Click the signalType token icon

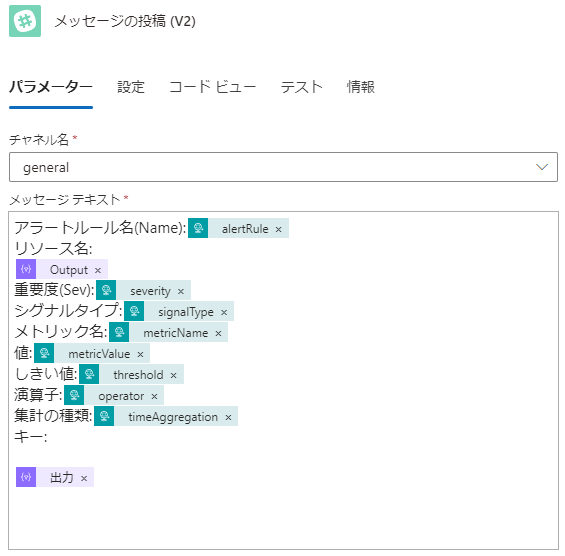pos(134,311)
